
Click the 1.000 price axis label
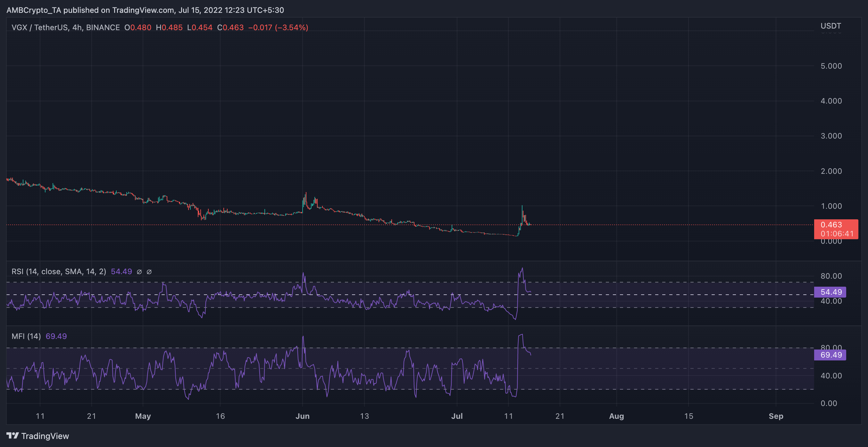tap(831, 206)
